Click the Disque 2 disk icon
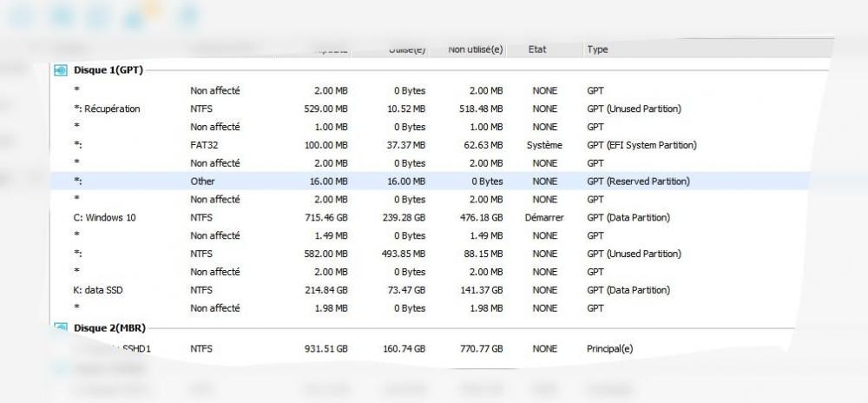Viewport: 868px width, 403px height. (x=61, y=327)
